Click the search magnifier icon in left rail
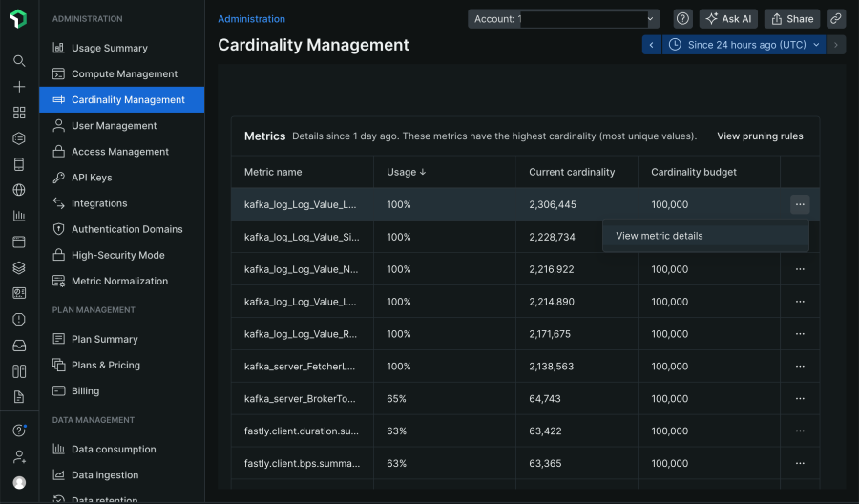Image resolution: width=859 pixels, height=504 pixels. [x=19, y=61]
